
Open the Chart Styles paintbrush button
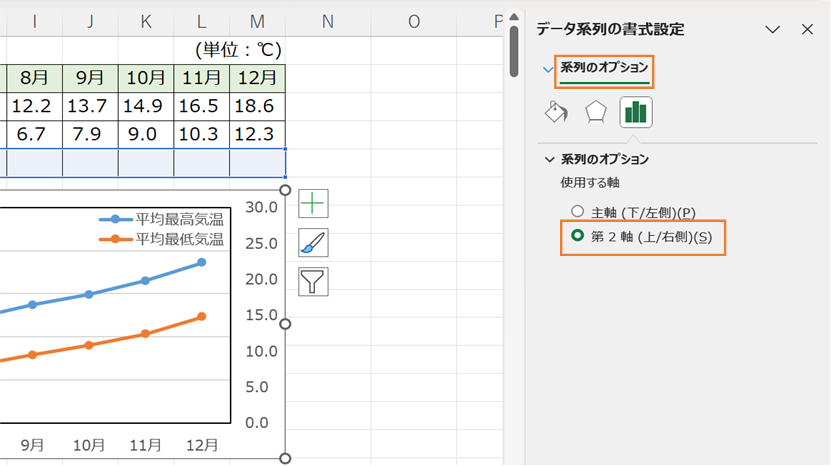click(x=313, y=243)
